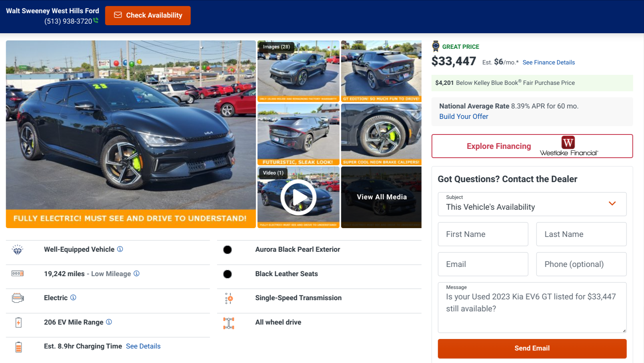Click the Black Leather Seats color swatch
This screenshot has height=363, width=644.
tap(228, 274)
